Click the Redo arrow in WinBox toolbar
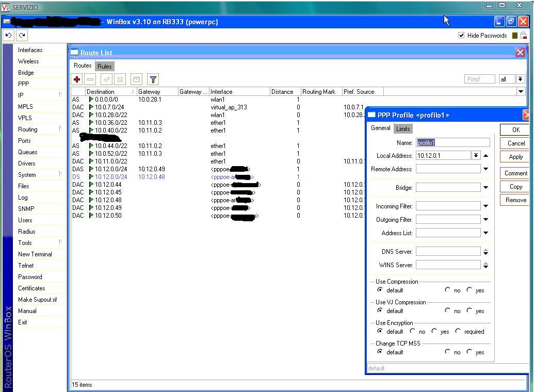Viewport: 534px width, 392px height. 22,35
